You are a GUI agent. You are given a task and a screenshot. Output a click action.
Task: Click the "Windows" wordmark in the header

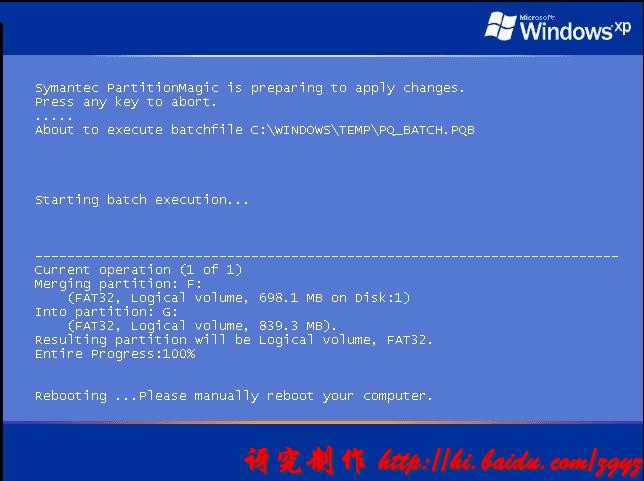566,31
